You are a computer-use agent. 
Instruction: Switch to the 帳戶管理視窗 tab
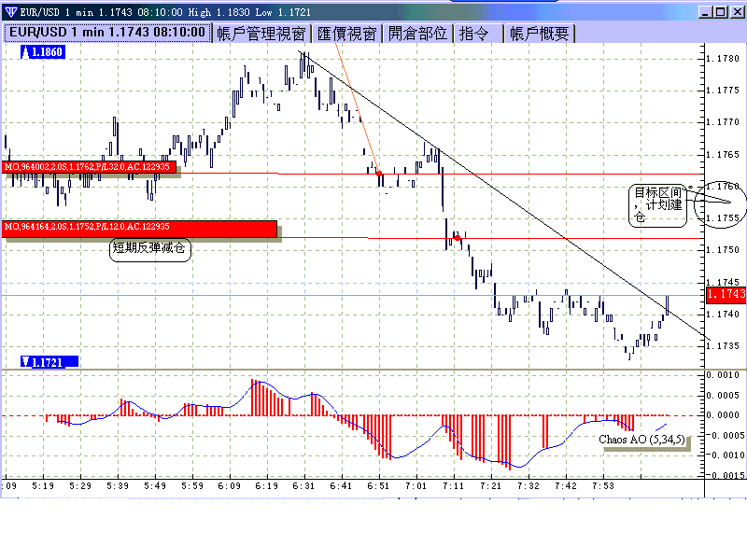[x=261, y=34]
